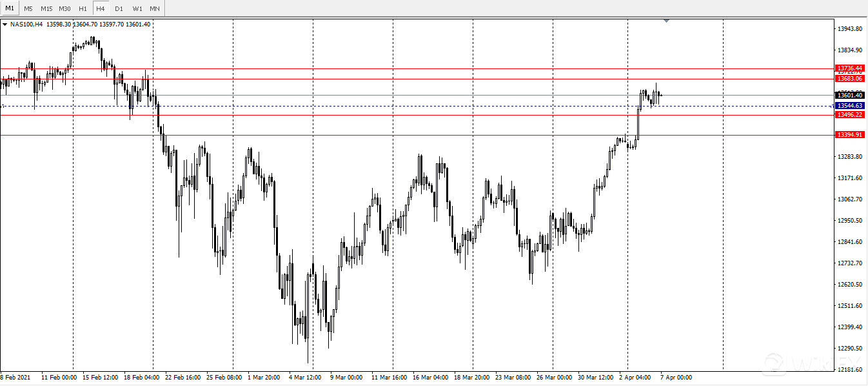Image resolution: width=868 pixels, height=386 pixels.
Task: Click the 13943.80 value on price scale
Action: click(849, 29)
